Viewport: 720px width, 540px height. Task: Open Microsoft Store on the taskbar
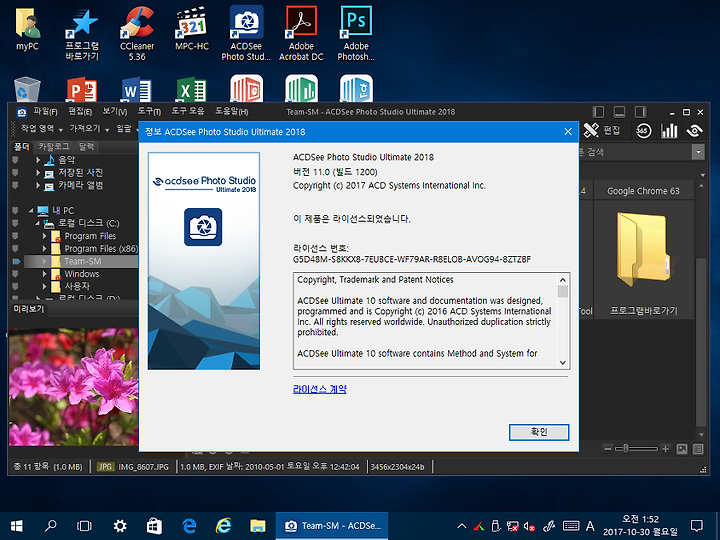coord(154,526)
